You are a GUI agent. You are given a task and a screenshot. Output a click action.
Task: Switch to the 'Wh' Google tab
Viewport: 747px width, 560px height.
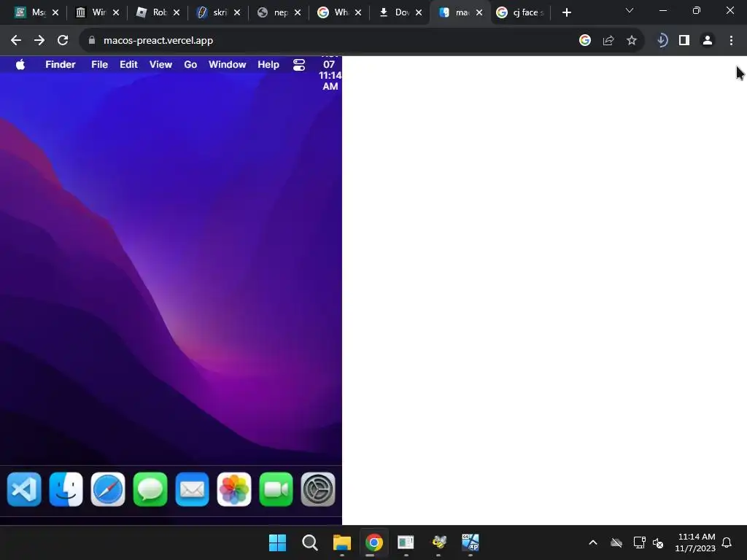(334, 12)
